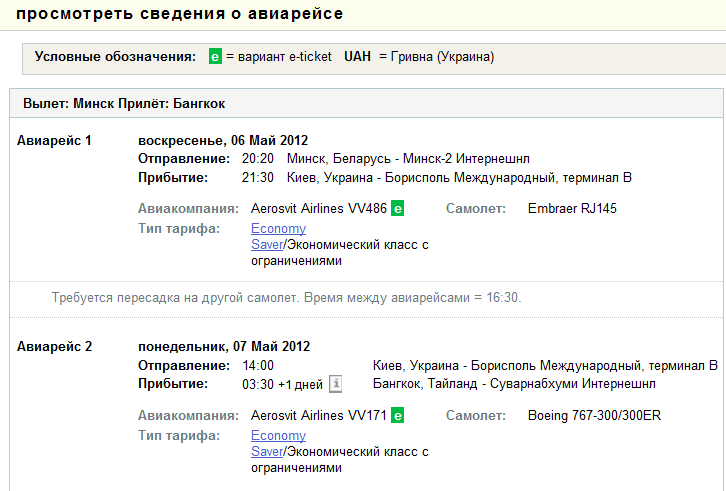Image resolution: width=726 pixels, height=491 pixels.
Task: Click the transfer notice showing 16:30 layover
Action: point(287,297)
